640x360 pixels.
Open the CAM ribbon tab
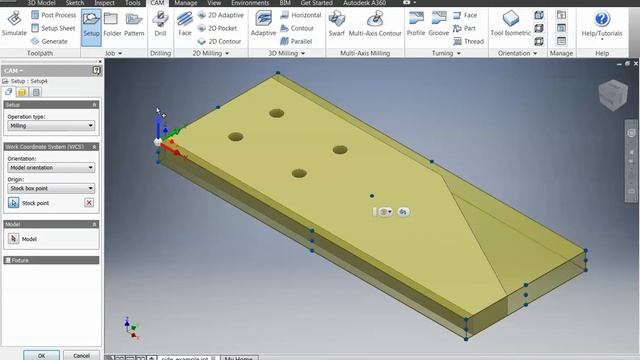click(158, 3)
